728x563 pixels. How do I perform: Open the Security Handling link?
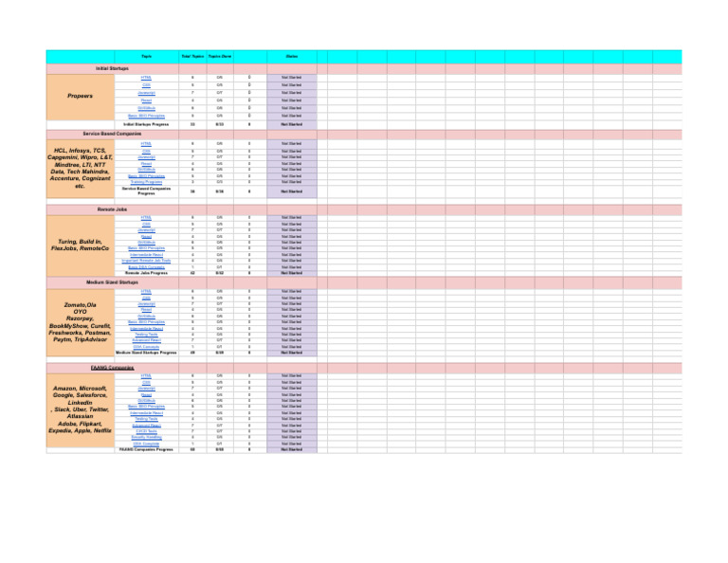click(x=146, y=437)
